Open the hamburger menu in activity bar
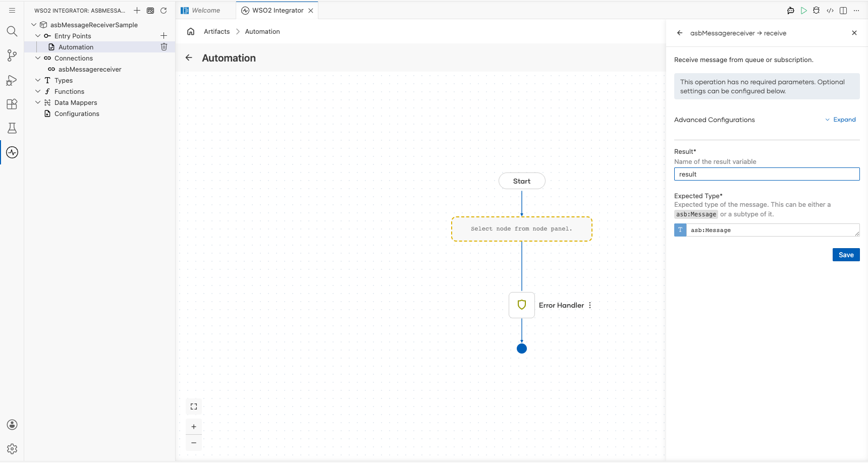 [12, 10]
